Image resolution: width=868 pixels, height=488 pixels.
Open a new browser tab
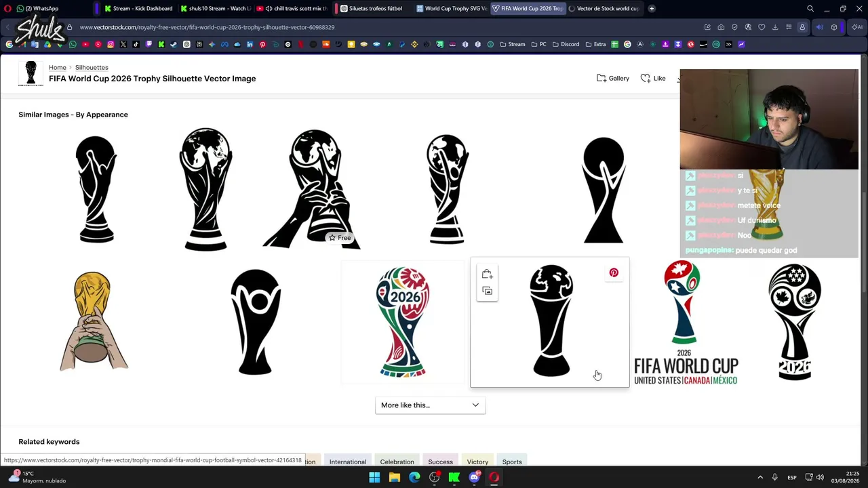[652, 9]
